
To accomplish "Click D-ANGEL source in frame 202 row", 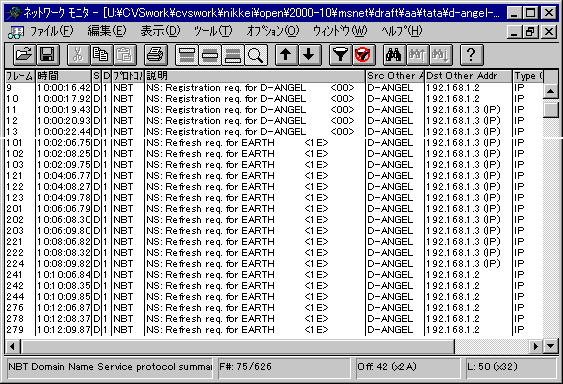I will click(390, 220).
